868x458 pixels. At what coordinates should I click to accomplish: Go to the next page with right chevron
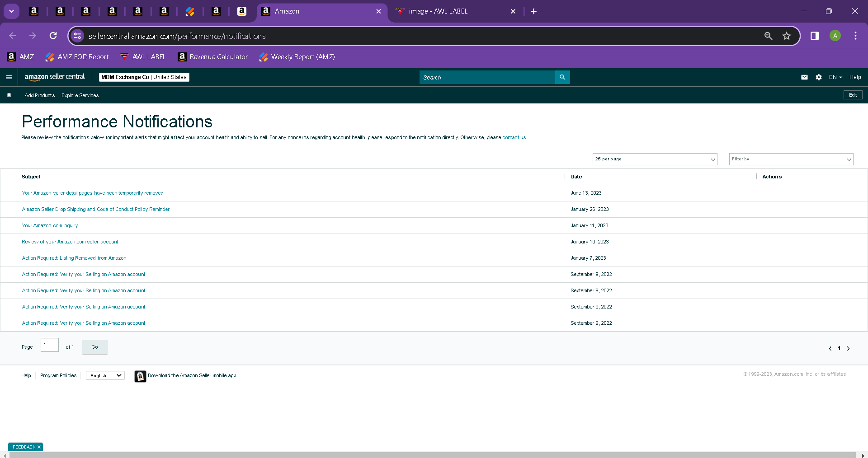[x=848, y=348]
